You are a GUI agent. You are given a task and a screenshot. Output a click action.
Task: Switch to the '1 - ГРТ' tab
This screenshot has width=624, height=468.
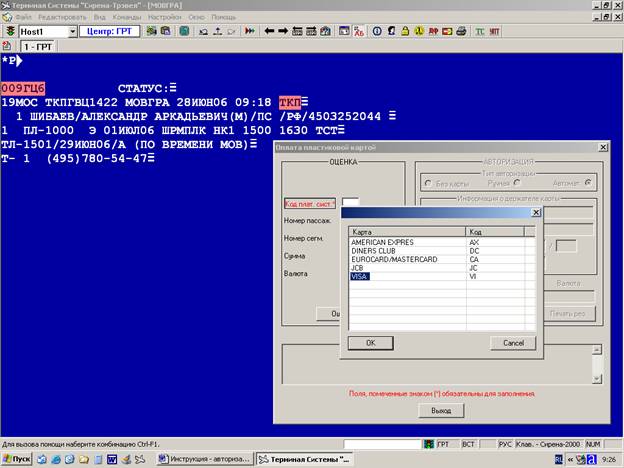click(x=38, y=47)
